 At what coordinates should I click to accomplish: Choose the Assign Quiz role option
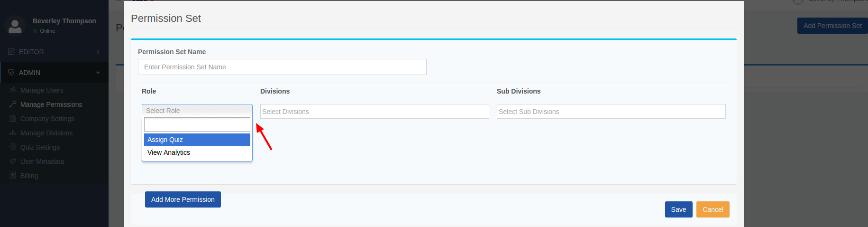click(x=197, y=140)
